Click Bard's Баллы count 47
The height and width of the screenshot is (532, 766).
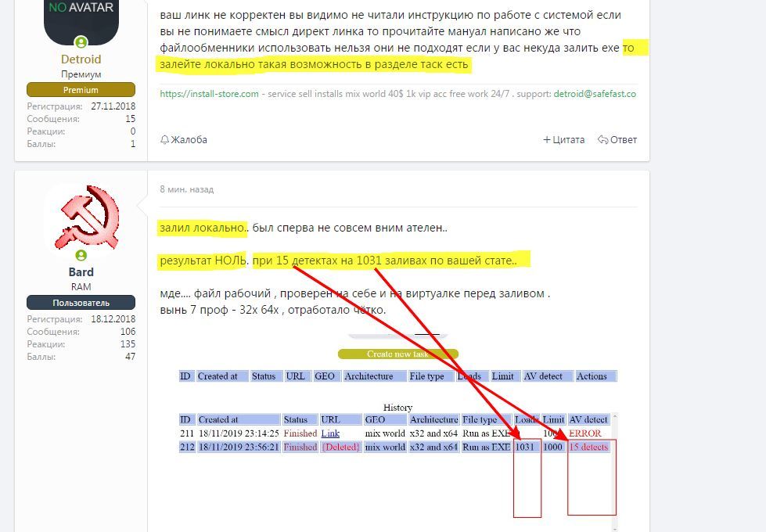(131, 357)
